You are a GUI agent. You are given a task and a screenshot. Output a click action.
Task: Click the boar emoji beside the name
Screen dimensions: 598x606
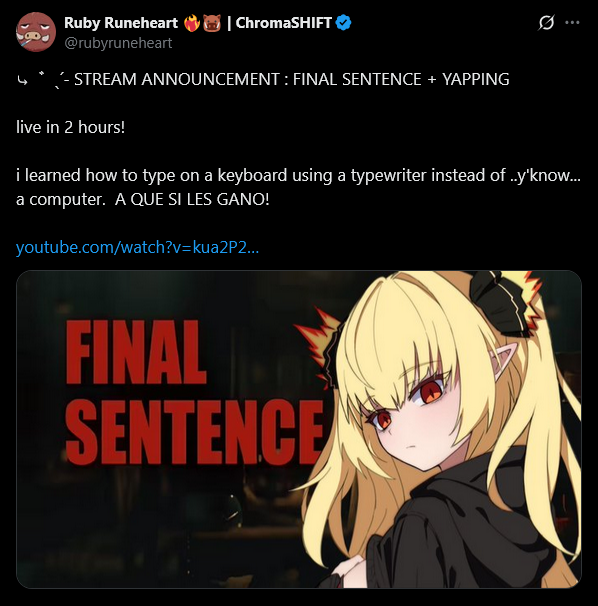pyautogui.click(x=212, y=23)
